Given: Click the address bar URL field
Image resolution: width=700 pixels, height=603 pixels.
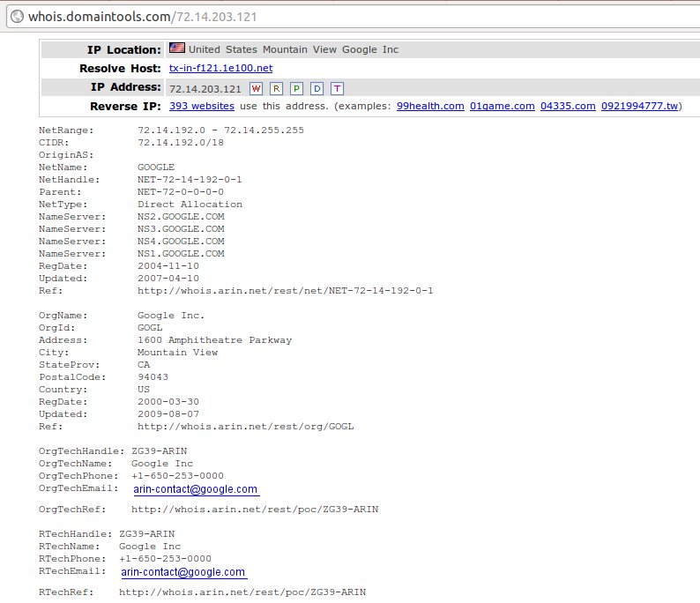Looking at the screenshot, I should 353,17.
